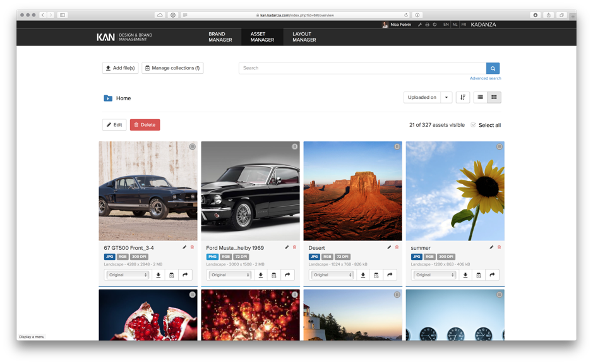This screenshot has width=593, height=364.
Task: Click the power logout icon
Action: pyautogui.click(x=434, y=25)
